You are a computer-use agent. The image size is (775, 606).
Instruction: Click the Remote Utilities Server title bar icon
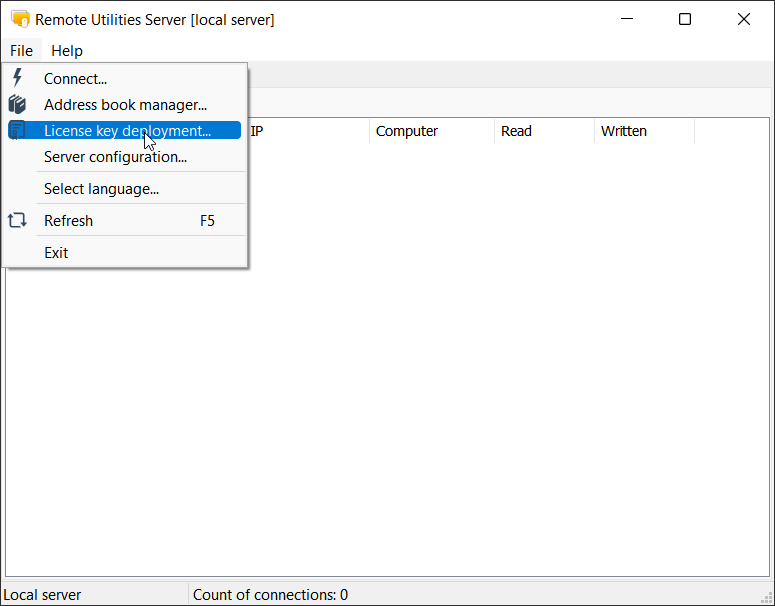pos(20,19)
